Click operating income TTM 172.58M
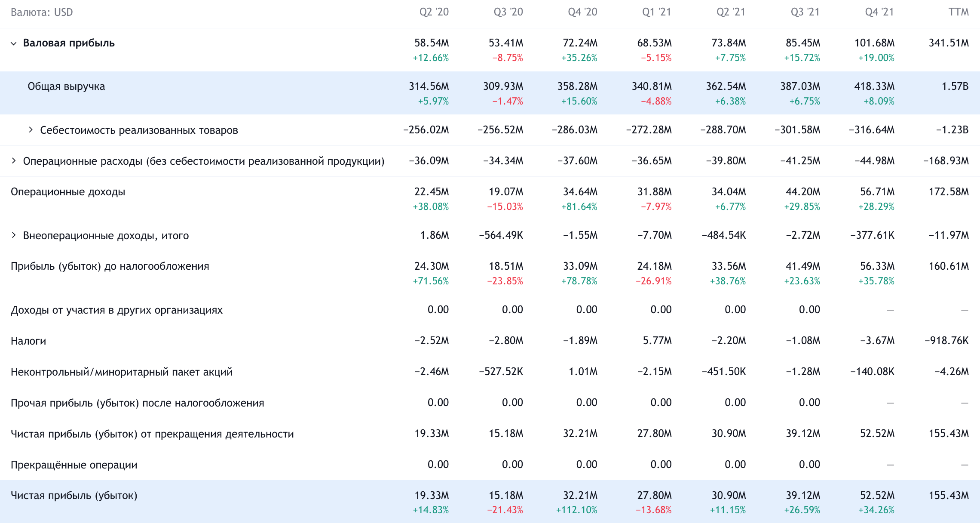Viewport: 980px width, 524px height. point(949,192)
